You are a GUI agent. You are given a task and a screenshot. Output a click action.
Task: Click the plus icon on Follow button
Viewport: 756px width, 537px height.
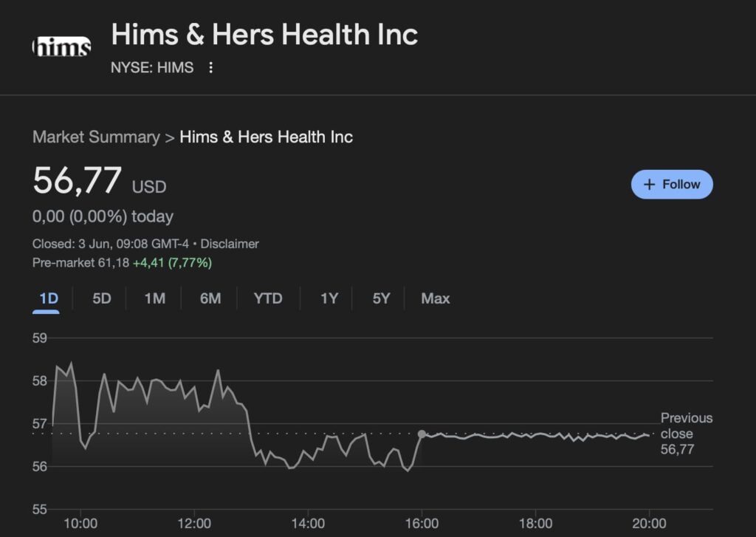pyautogui.click(x=650, y=185)
